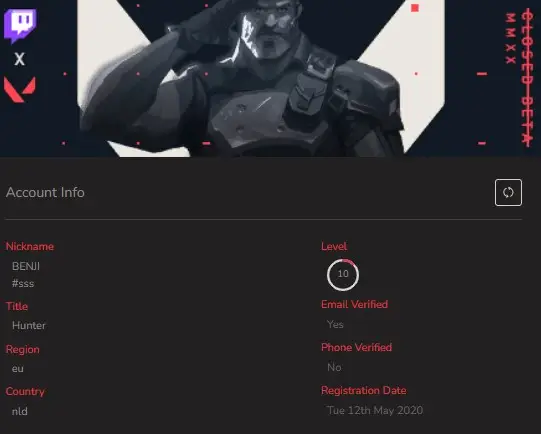This screenshot has height=434, width=541.
Task: Click the MMXX text on the banner
Action: tap(511, 39)
